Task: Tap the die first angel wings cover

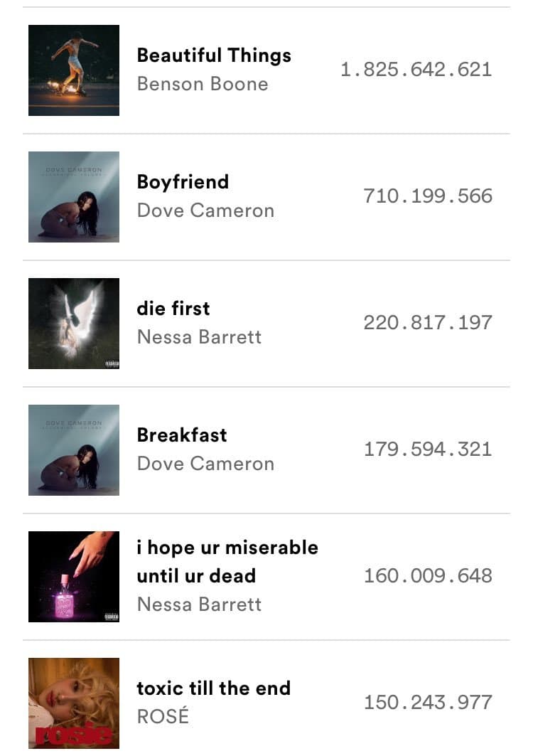Action: (74, 324)
